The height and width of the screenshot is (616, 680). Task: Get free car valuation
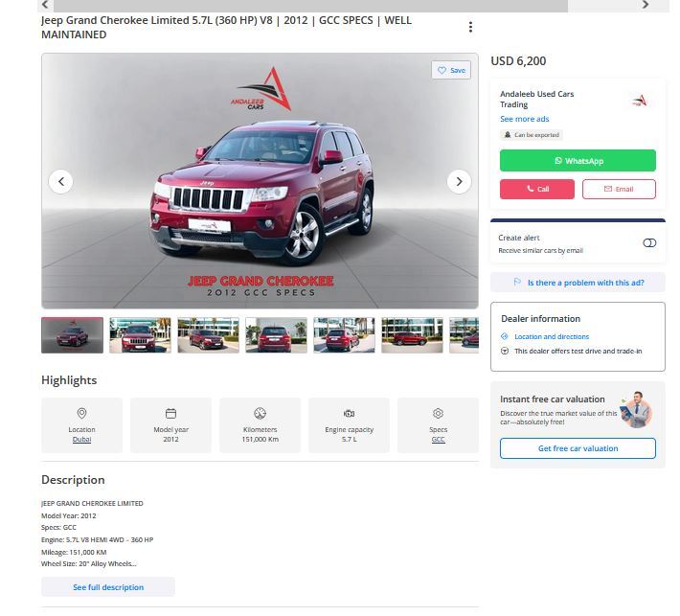578,448
